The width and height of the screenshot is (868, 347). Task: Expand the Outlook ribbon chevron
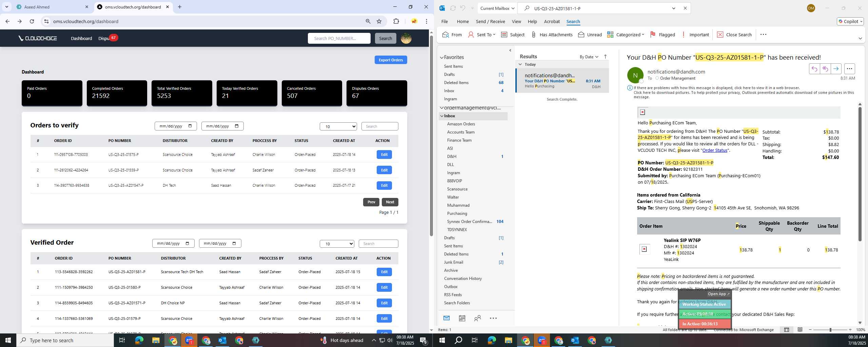860,38
